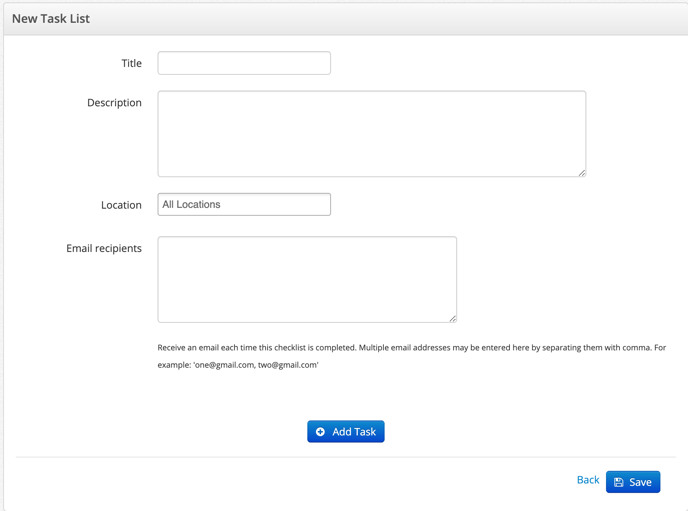
Task: Save the new task list
Action: 633,482
